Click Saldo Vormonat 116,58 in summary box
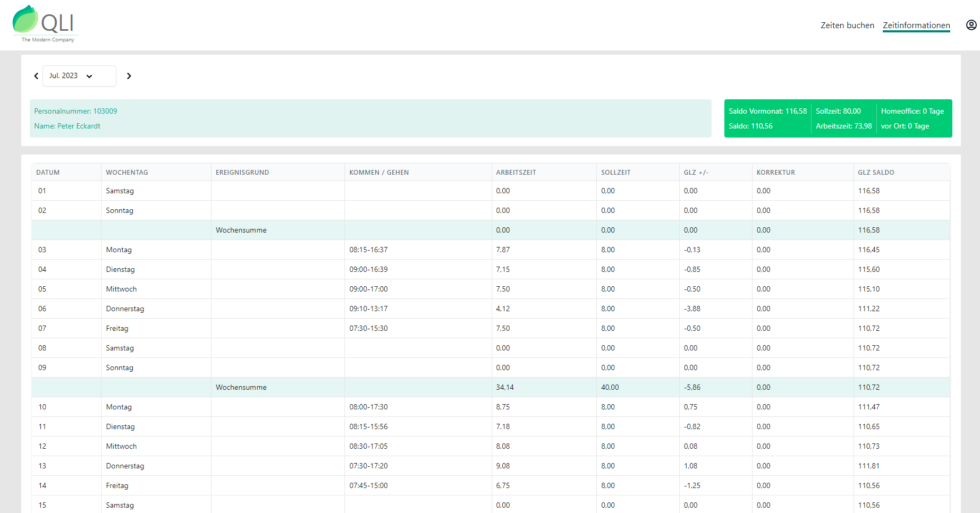This screenshot has width=980, height=513. 767,111
